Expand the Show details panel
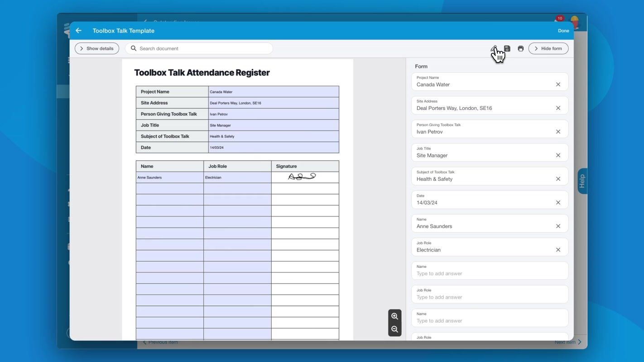The height and width of the screenshot is (362, 644). click(x=97, y=48)
